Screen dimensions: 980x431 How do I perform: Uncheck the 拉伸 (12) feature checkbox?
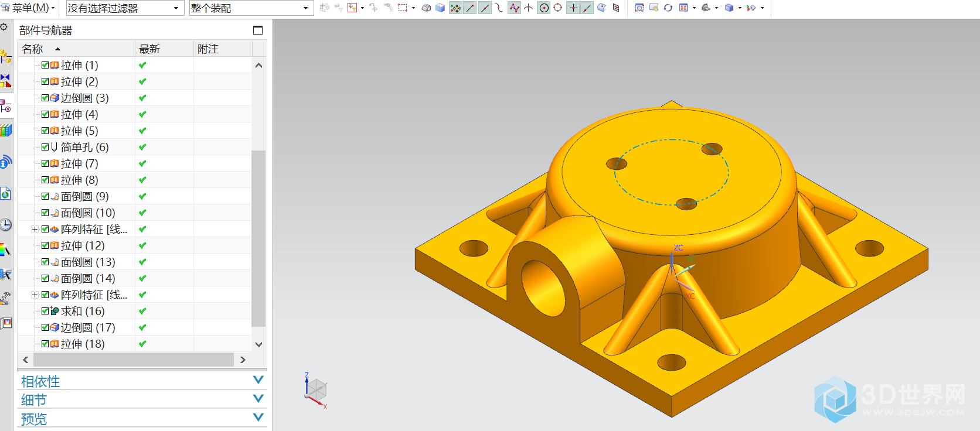coord(45,245)
